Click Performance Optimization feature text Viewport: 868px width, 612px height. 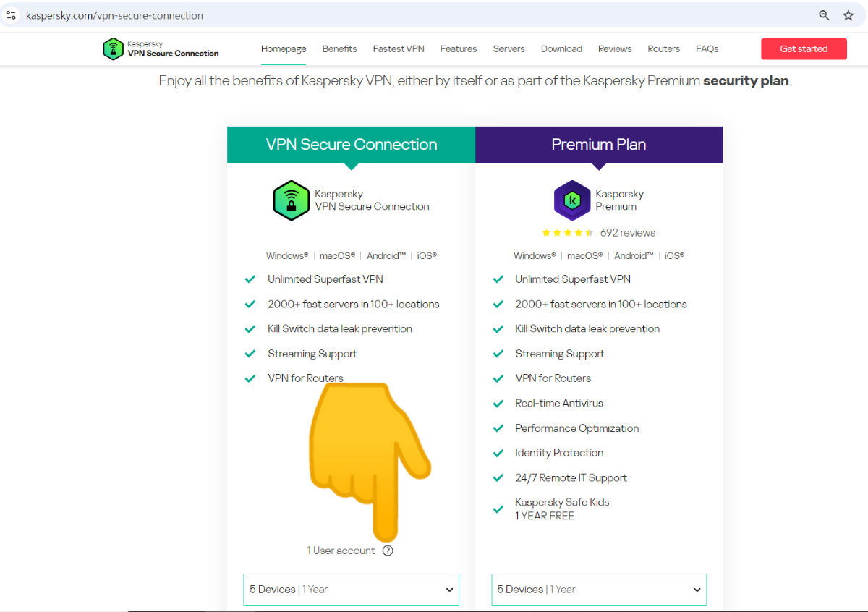(577, 428)
